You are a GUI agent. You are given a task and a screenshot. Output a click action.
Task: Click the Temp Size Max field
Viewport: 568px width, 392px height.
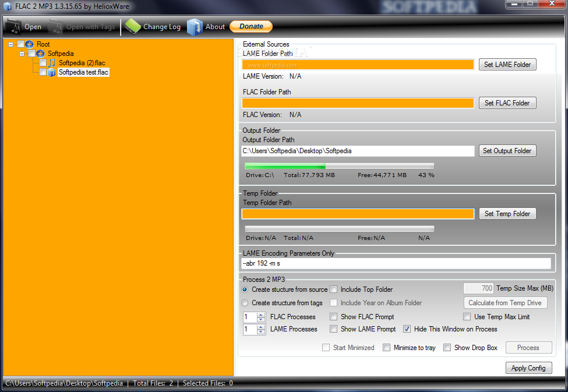click(478, 288)
